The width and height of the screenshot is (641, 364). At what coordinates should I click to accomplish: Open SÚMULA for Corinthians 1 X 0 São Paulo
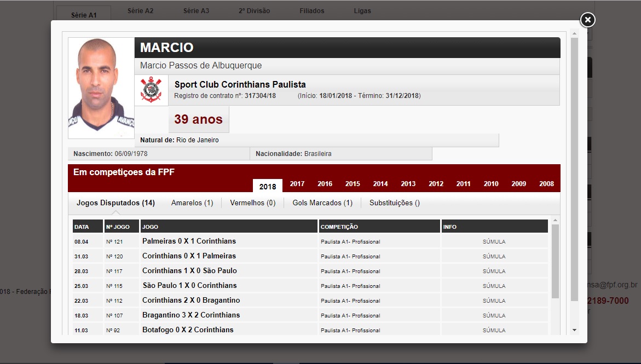tap(494, 271)
